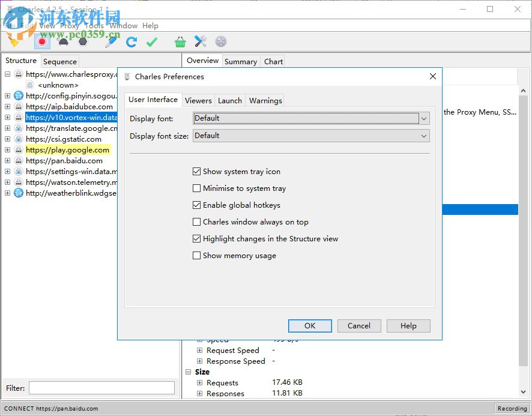Open the Window menu
The image size is (532, 416).
[x=124, y=26]
